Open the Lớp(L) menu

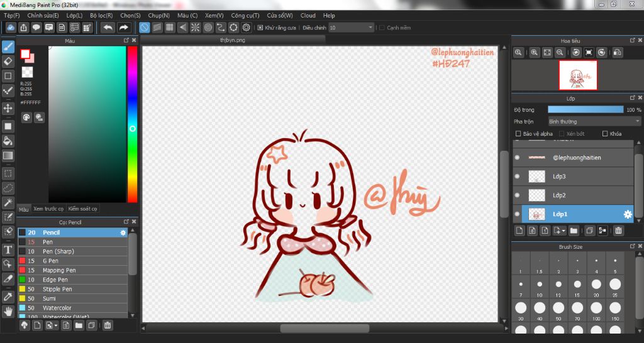(x=74, y=16)
